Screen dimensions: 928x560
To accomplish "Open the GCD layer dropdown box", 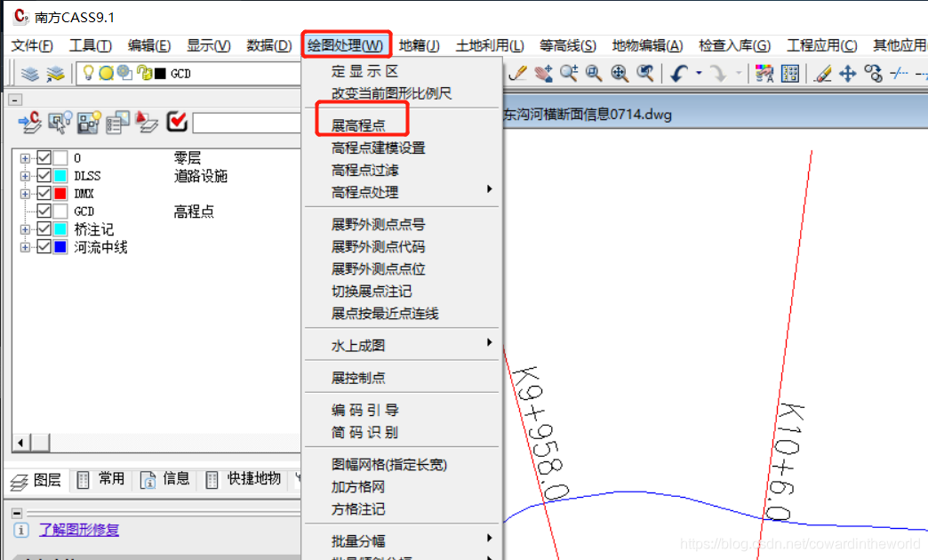I will point(188,74).
